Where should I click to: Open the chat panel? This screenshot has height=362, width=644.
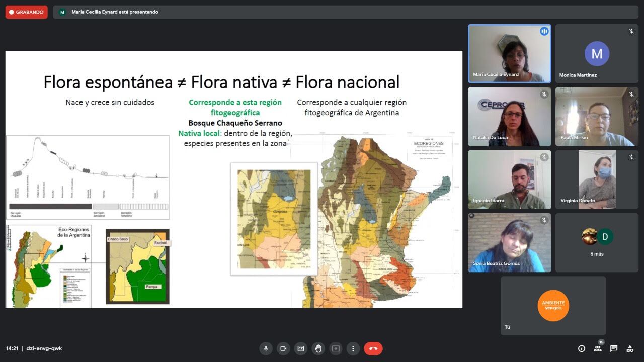pyautogui.click(x=614, y=348)
